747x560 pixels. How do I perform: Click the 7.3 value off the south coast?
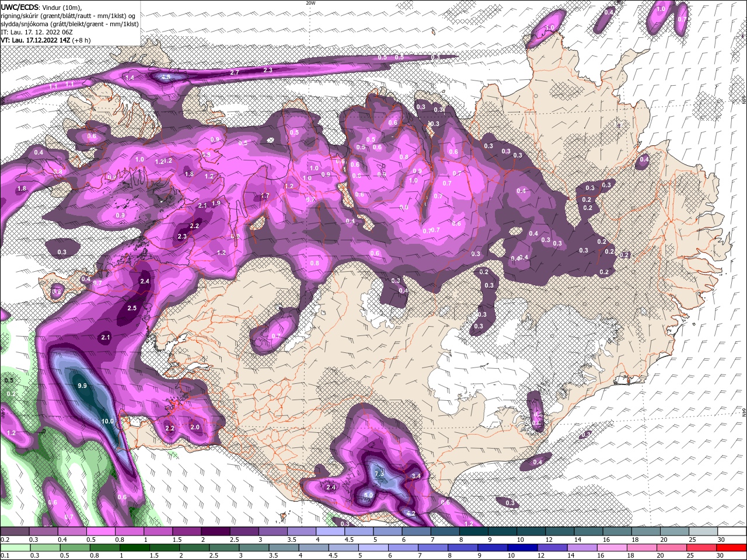379,474
